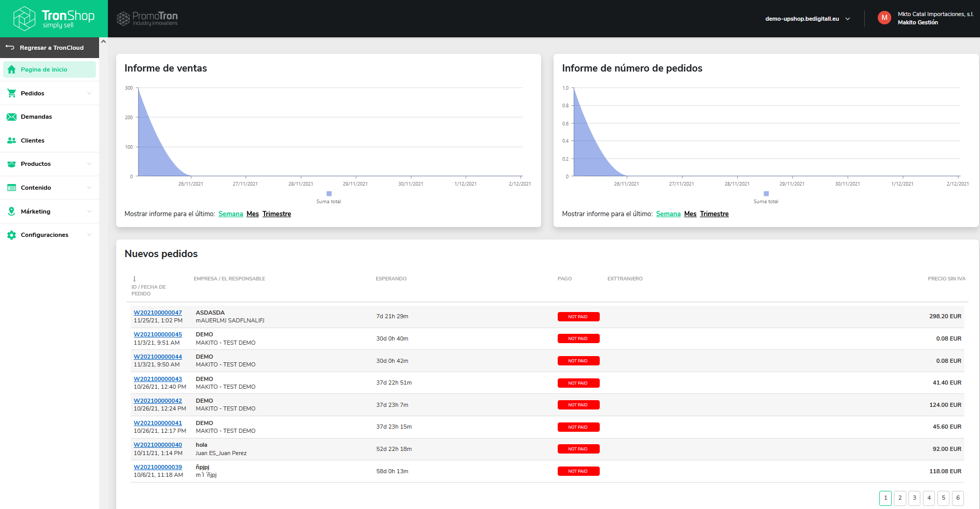This screenshot has width=980, height=509.
Task: Click the people icon for Clientes
Action: tap(11, 140)
